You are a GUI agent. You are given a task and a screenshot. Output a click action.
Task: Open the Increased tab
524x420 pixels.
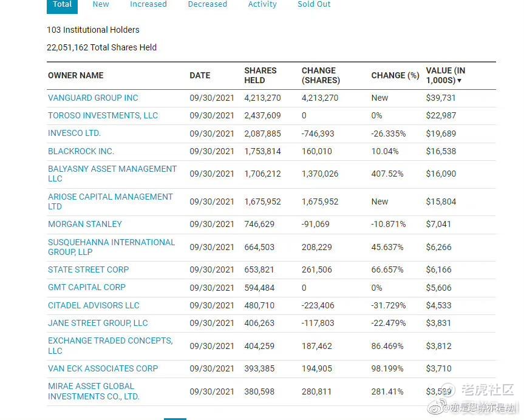(148, 4)
